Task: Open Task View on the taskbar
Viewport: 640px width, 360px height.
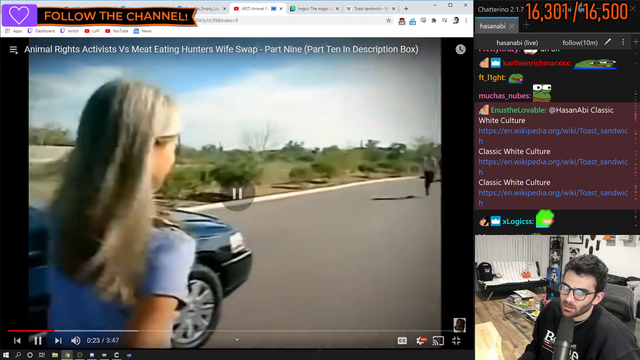Action: [x=42, y=355]
